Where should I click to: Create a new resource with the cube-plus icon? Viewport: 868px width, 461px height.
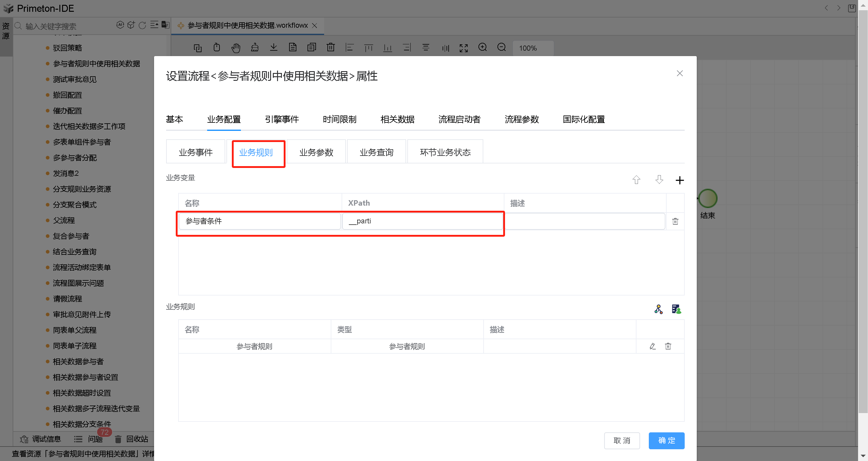tap(131, 25)
